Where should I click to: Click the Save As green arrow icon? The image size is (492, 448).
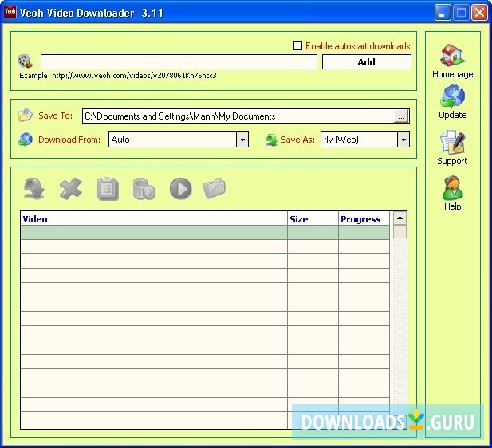click(x=272, y=140)
